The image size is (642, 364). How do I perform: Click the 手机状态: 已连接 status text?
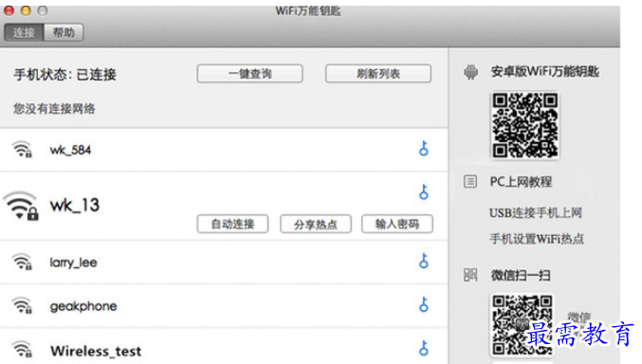64,75
